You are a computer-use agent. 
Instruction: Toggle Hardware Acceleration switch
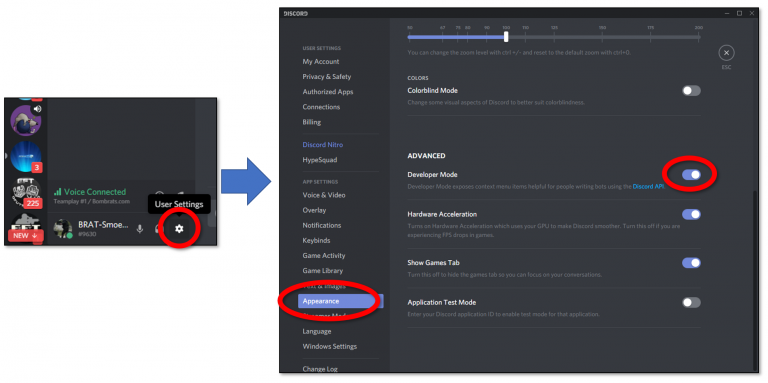691,214
